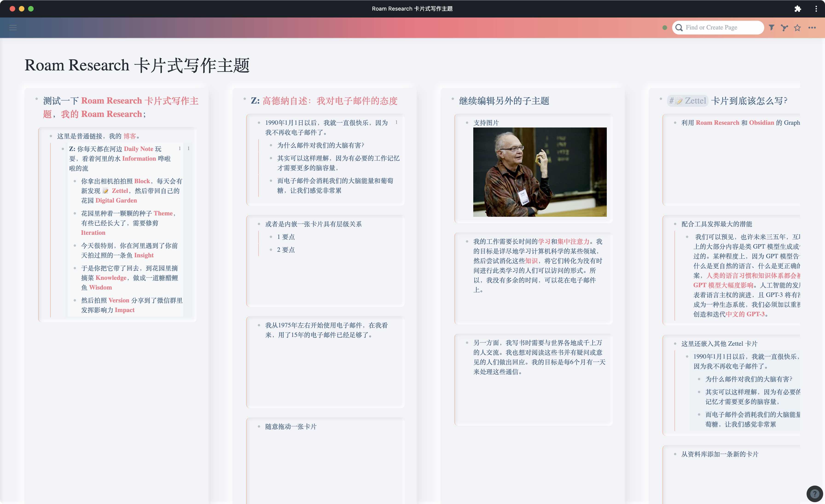825x504 pixels.
Task: Click the browser extensions puzzle icon
Action: [x=798, y=9]
